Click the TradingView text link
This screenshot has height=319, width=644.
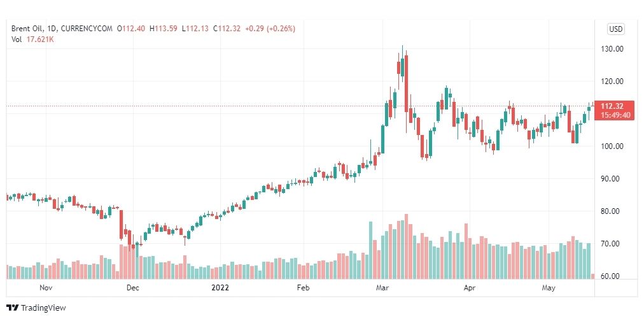click(x=43, y=308)
